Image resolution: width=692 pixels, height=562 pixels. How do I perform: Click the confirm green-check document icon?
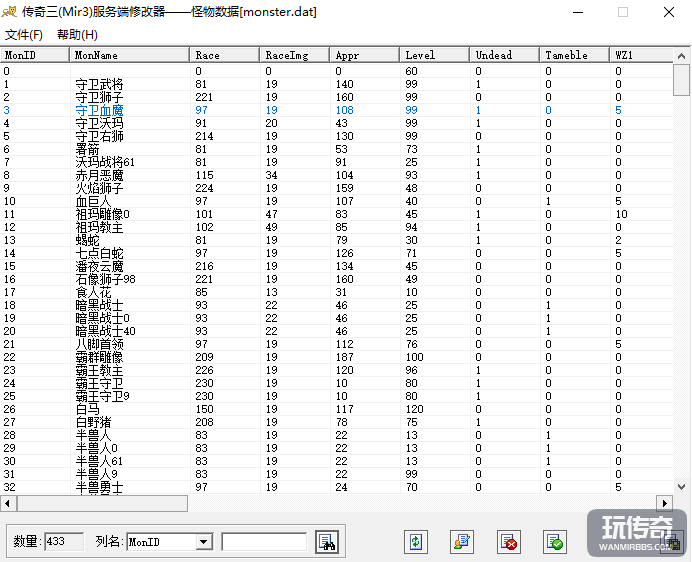click(554, 541)
